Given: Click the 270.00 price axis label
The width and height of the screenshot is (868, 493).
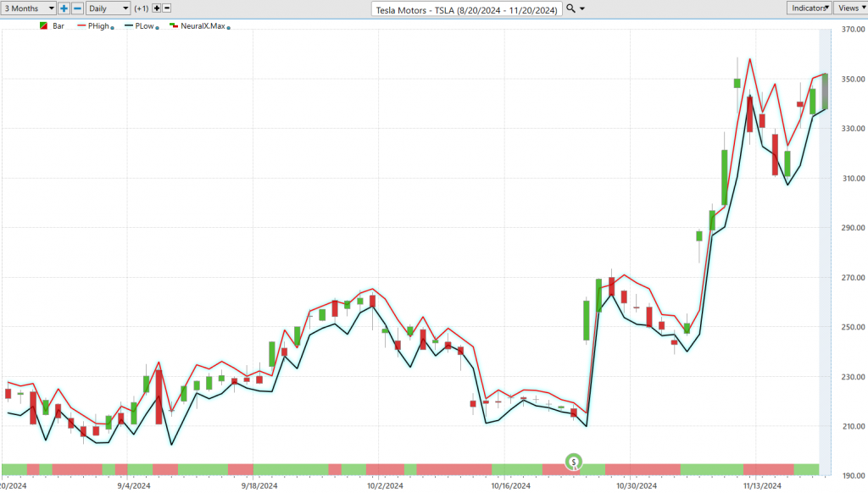Looking at the screenshot, I should pos(853,278).
